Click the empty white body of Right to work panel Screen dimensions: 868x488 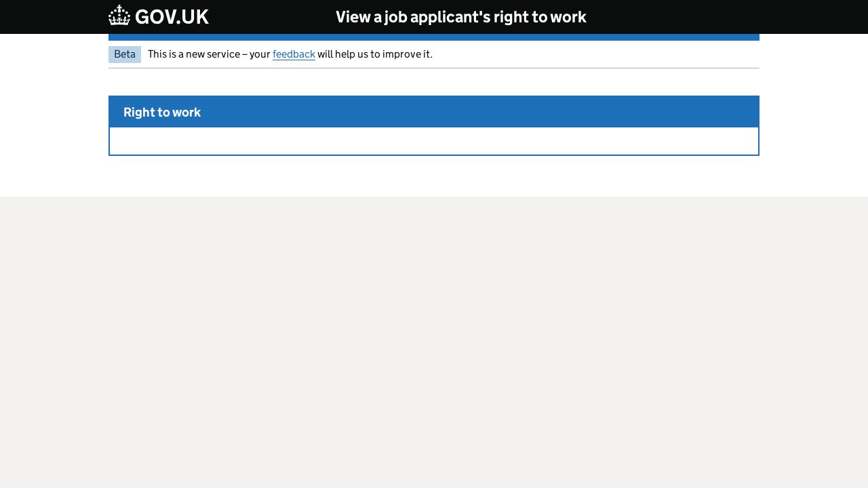click(434, 141)
